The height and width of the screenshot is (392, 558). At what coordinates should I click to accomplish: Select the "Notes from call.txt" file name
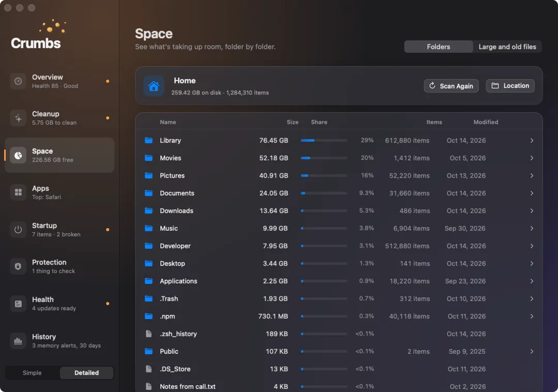(188, 387)
